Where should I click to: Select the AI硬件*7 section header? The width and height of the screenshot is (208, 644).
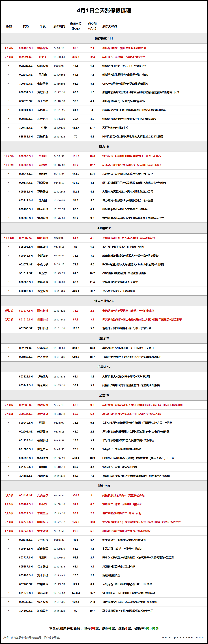[104, 228]
